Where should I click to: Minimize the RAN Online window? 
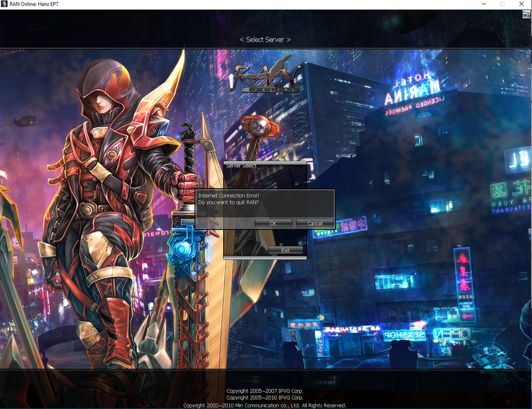click(x=484, y=4)
